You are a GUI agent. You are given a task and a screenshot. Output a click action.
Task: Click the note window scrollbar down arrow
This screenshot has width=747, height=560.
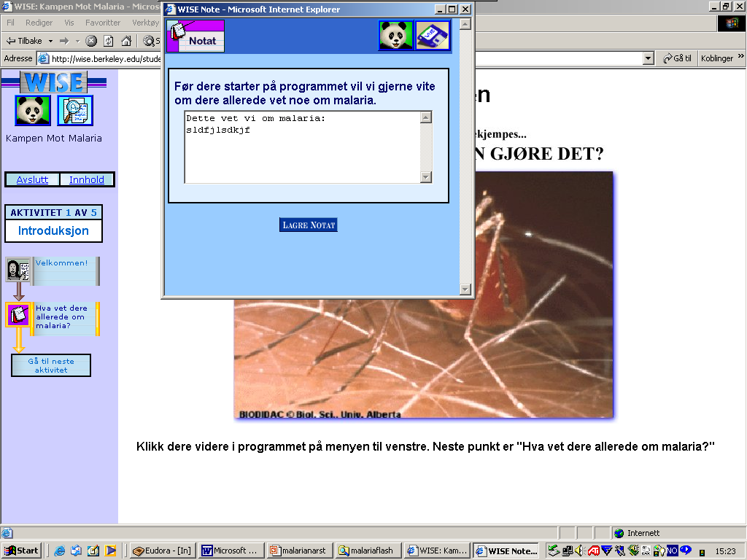[465, 289]
